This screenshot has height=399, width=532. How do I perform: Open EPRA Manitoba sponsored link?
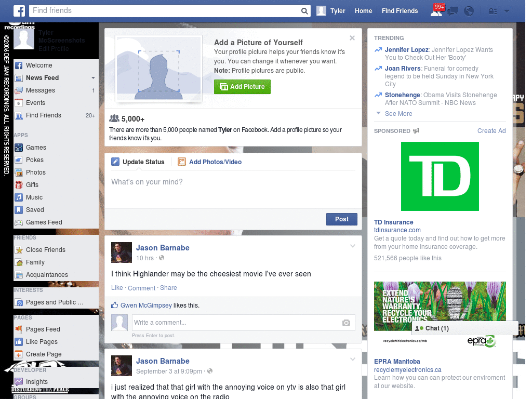[397, 362]
